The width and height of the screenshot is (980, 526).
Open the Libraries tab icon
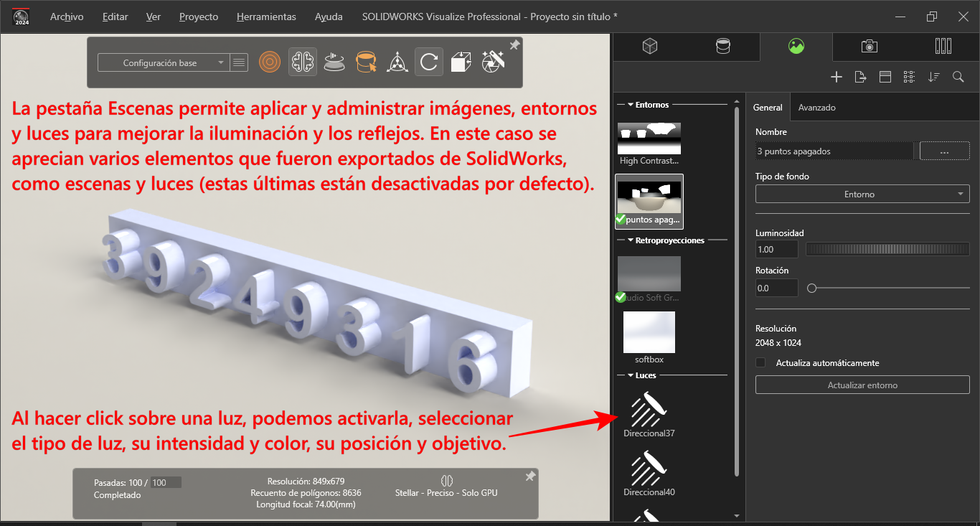coord(943,47)
